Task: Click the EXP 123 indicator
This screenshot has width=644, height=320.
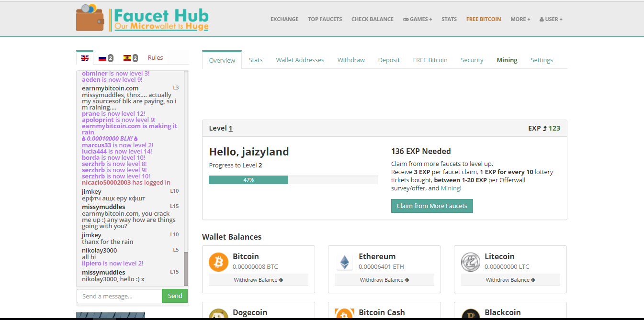Action: [x=544, y=128]
